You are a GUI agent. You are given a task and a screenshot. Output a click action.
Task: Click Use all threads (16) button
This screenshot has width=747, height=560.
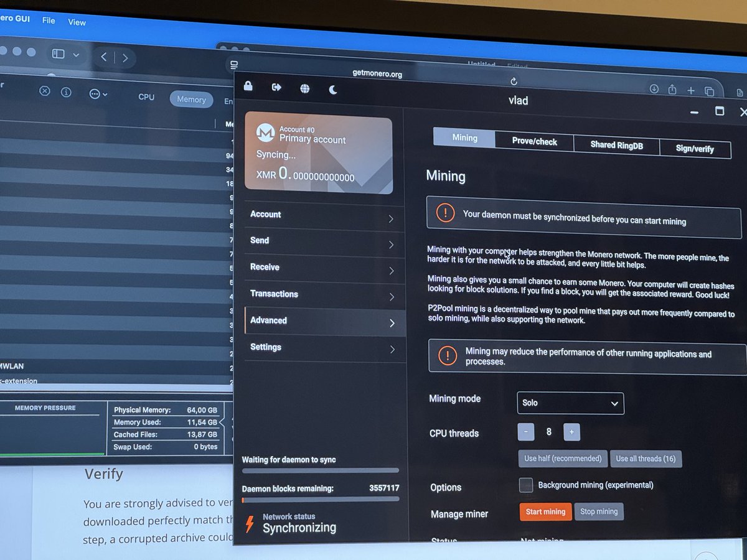[646, 459]
